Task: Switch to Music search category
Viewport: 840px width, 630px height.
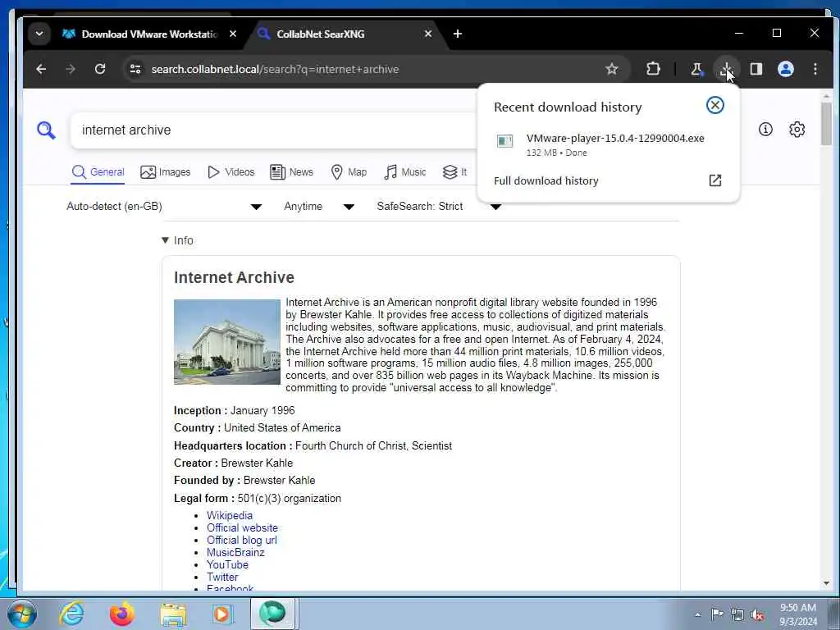Action: pos(405,172)
